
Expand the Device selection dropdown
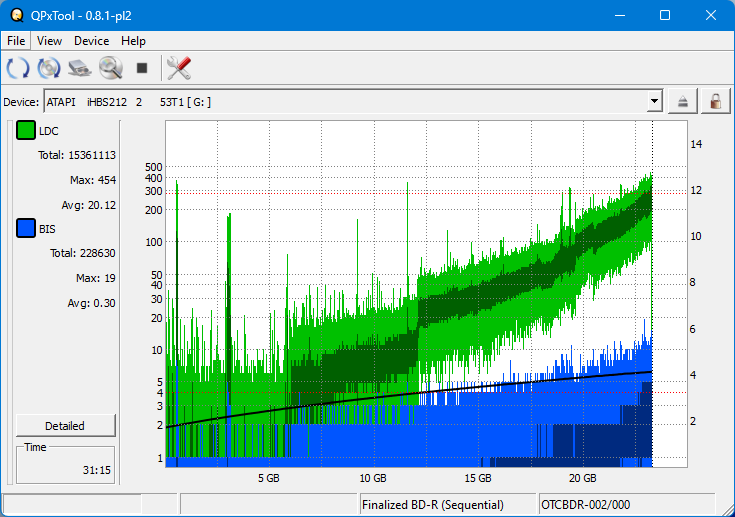[x=654, y=101]
